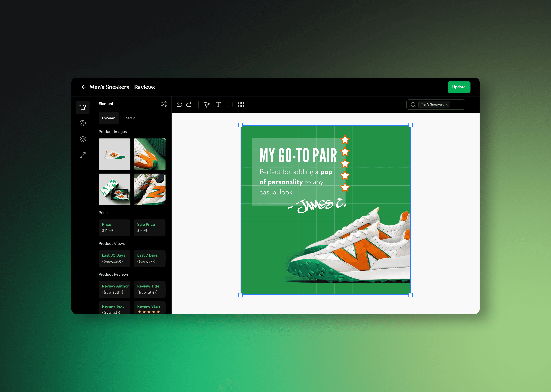Click the bottom-left canvas selection handle

pos(240,295)
